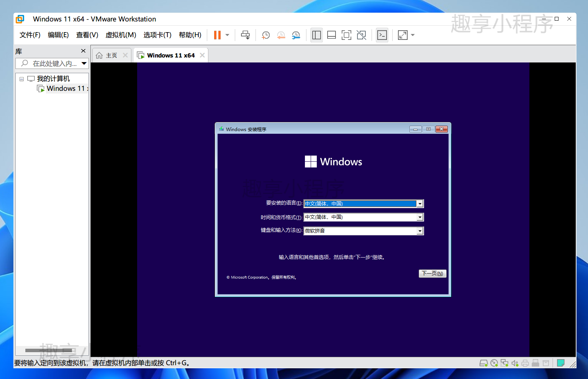
Task: Open the 编辑(E) menu
Action: tap(58, 35)
